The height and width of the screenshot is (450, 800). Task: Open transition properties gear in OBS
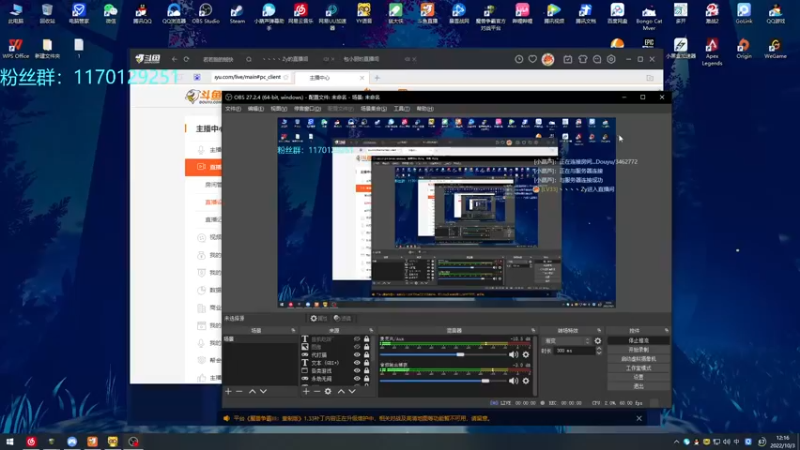[597, 341]
